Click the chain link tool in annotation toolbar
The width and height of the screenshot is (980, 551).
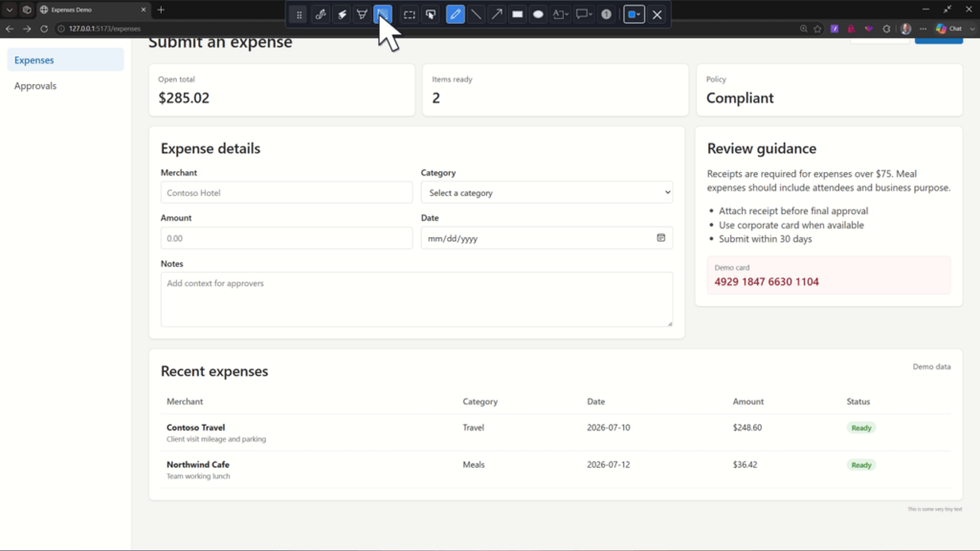321,14
